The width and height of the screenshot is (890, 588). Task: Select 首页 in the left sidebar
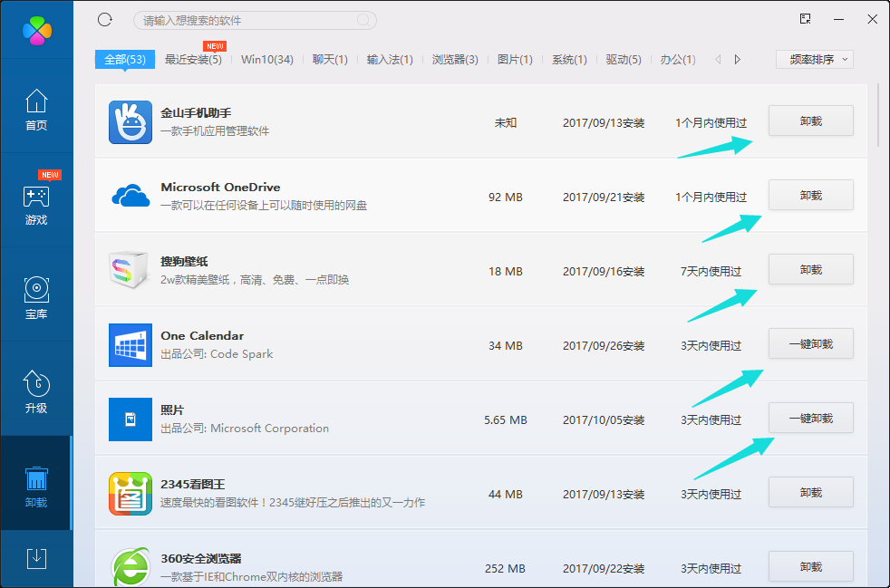point(36,109)
